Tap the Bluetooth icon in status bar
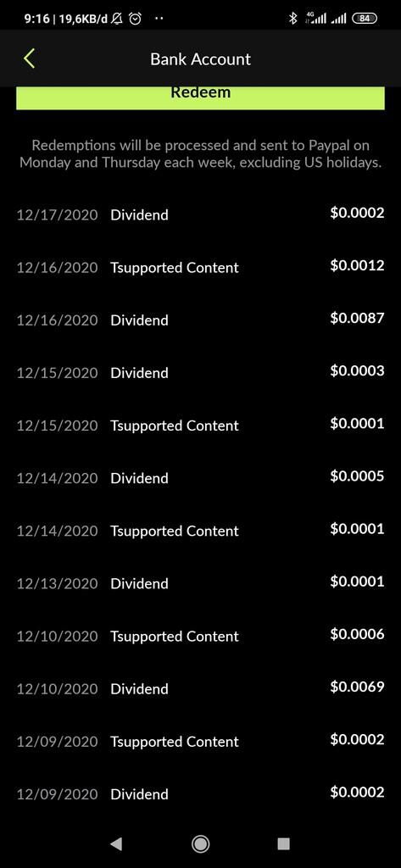The width and height of the screenshot is (401, 868). coord(293,19)
